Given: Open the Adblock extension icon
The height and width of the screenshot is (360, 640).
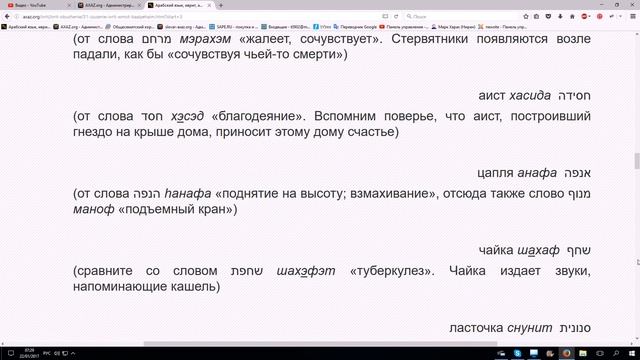Looking at the screenshot, I should [584, 16].
